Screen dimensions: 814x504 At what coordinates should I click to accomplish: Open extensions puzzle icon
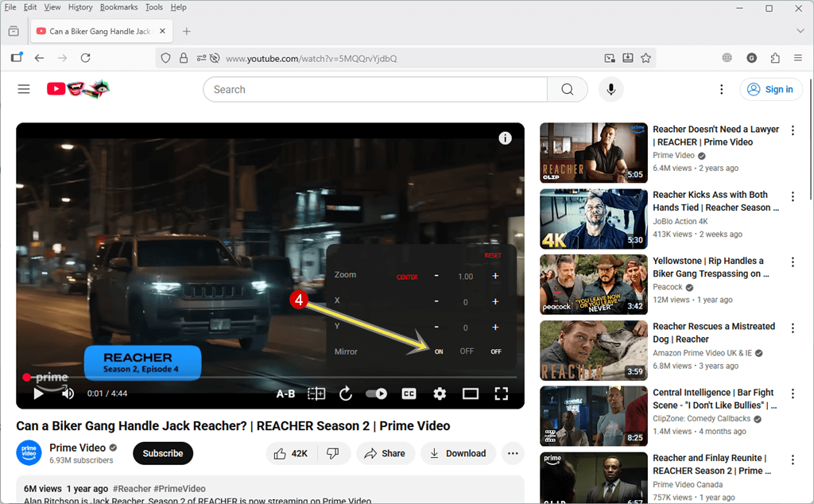(775, 57)
